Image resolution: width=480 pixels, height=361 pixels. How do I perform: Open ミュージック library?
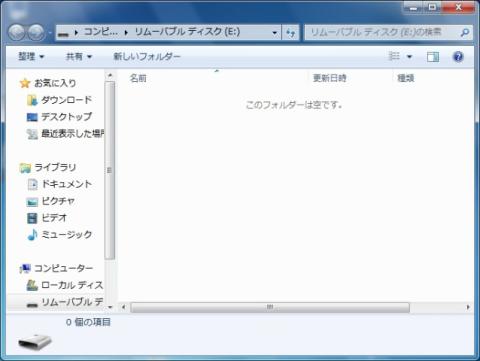click(x=67, y=235)
